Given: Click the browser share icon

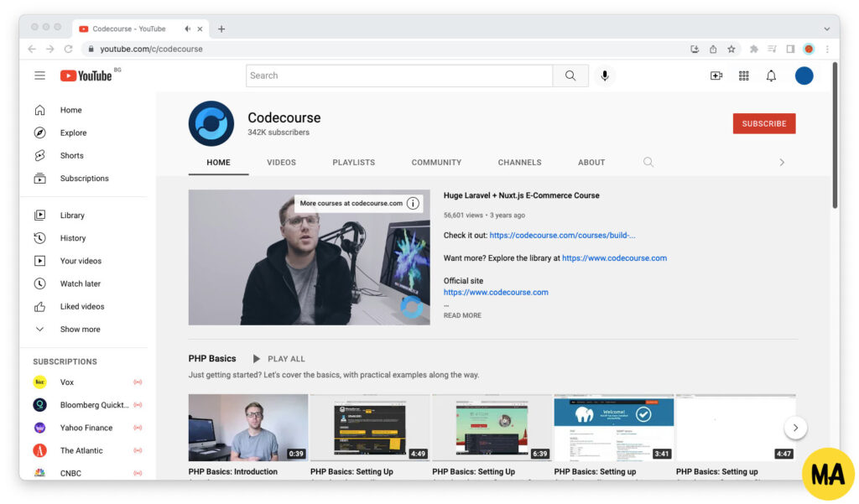Looking at the screenshot, I should (713, 49).
